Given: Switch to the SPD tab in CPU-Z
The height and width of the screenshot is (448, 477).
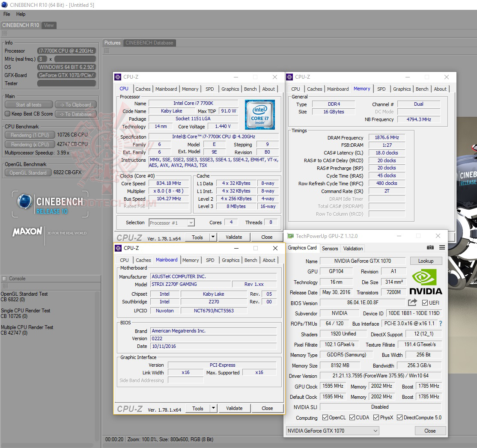Looking at the screenshot, I should coord(210,260).
